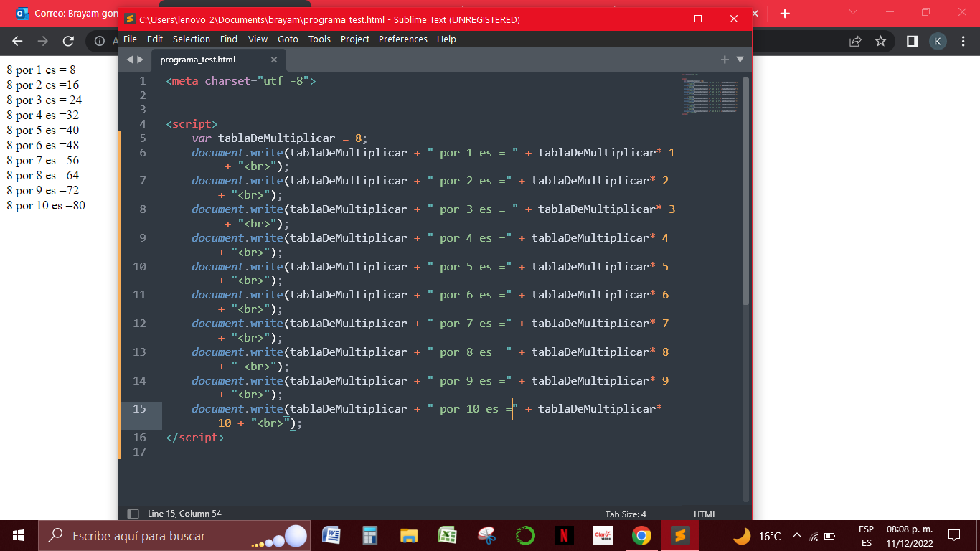Click "8 por 10 es =80" in browser page

pyautogui.click(x=46, y=206)
